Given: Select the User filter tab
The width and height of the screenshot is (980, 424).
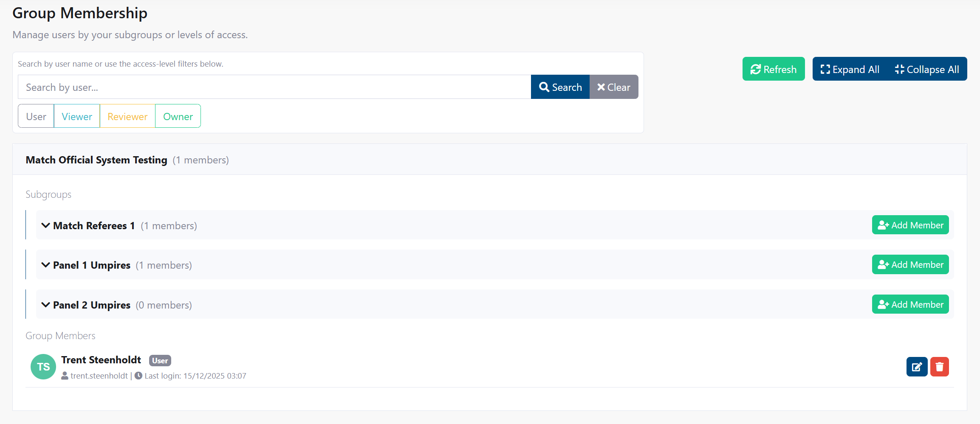Looking at the screenshot, I should click(x=36, y=116).
